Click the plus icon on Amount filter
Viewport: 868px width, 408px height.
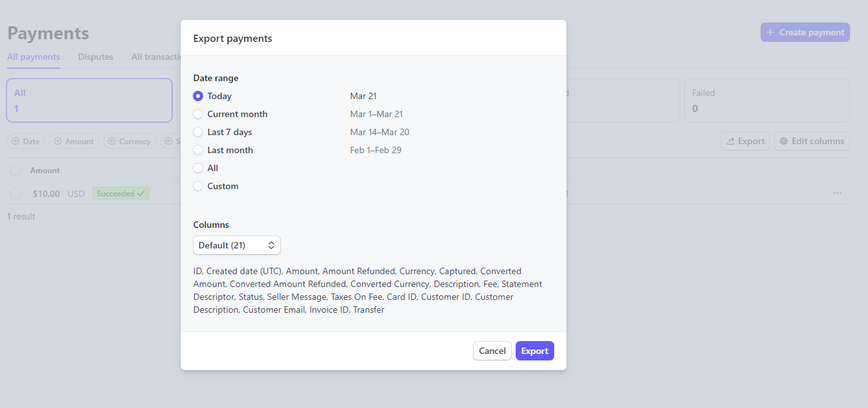[x=58, y=141]
